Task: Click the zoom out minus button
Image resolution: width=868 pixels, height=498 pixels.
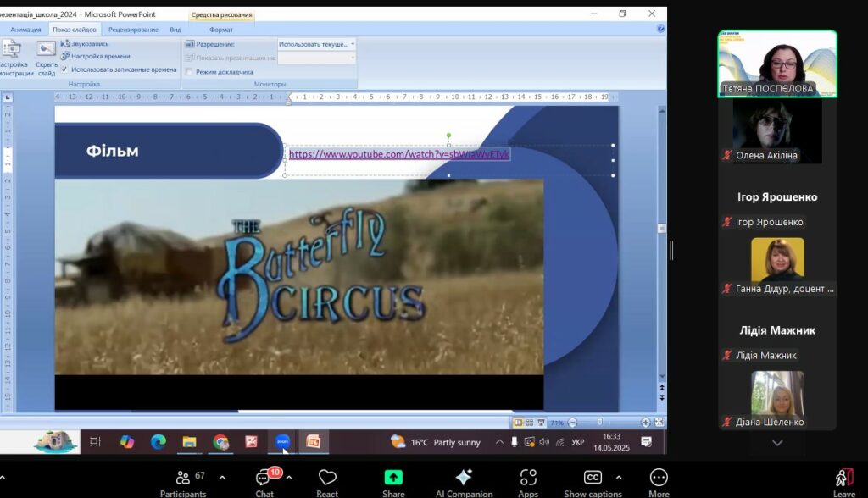Action: click(573, 423)
